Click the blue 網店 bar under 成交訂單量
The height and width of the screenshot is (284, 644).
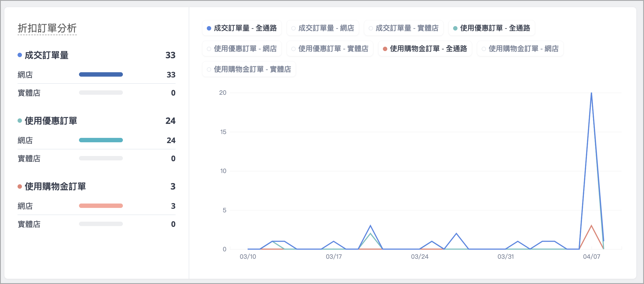pyautogui.click(x=101, y=74)
